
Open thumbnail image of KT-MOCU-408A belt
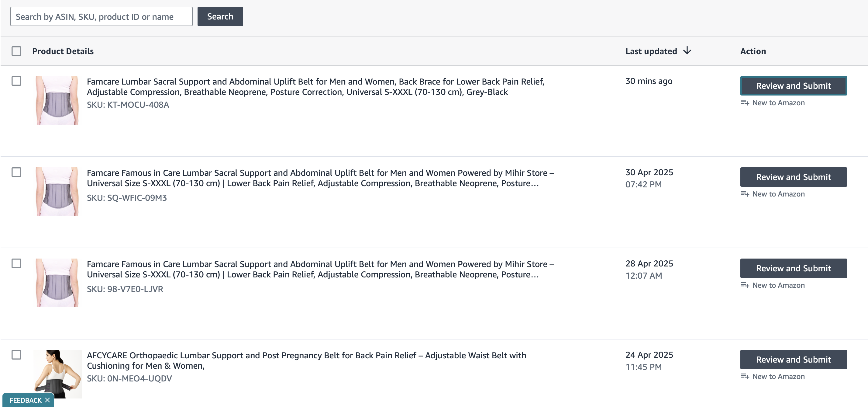pyautogui.click(x=57, y=100)
